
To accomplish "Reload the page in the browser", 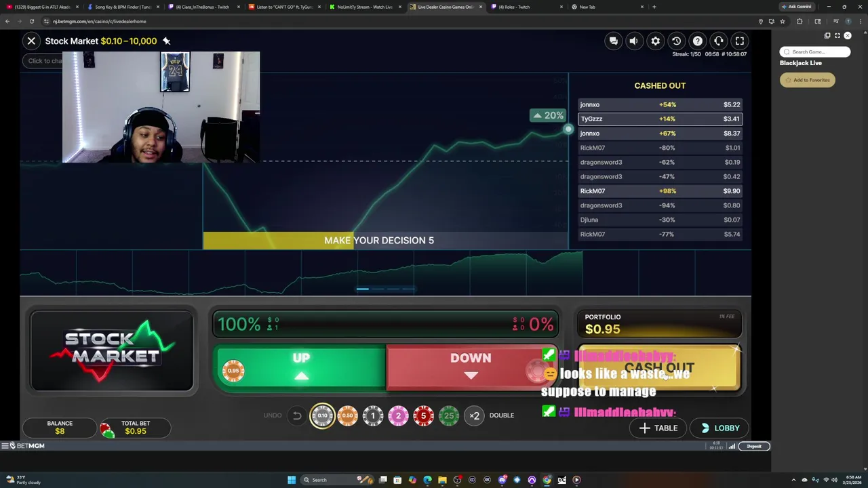I will click(31, 21).
